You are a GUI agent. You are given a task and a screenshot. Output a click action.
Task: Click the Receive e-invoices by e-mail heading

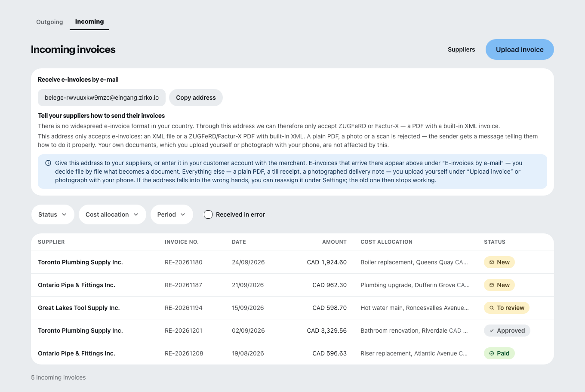pos(78,80)
